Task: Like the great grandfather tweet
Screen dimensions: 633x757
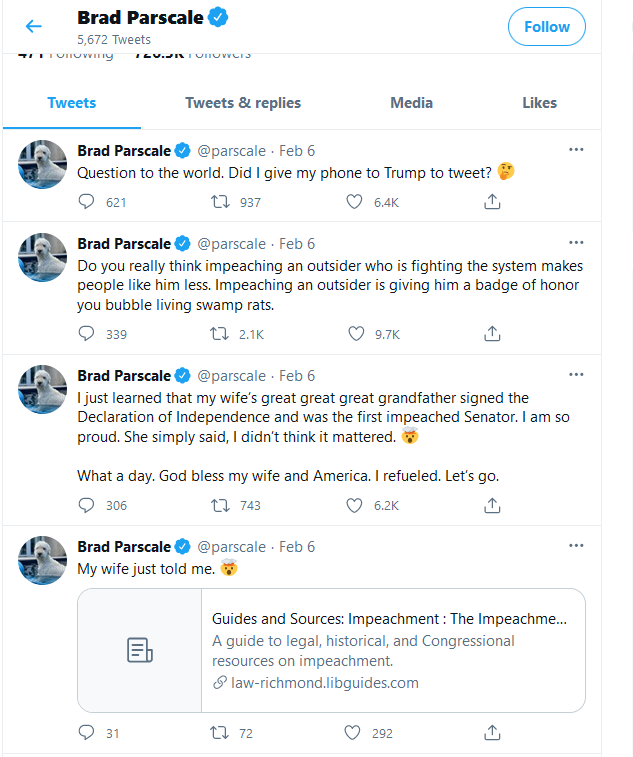Action: [x=354, y=505]
